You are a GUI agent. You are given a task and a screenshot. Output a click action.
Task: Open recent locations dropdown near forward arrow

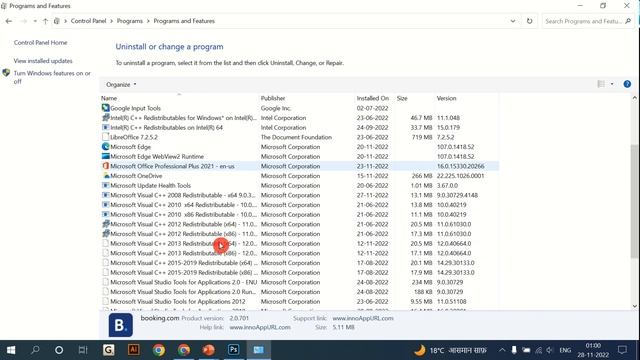pos(35,21)
